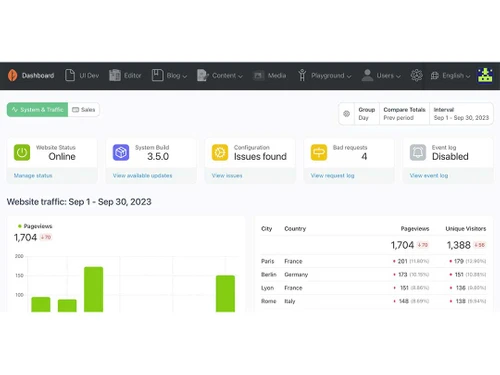The width and height of the screenshot is (500, 375).
Task: Open the Editor icon in navbar
Action: [x=115, y=75]
